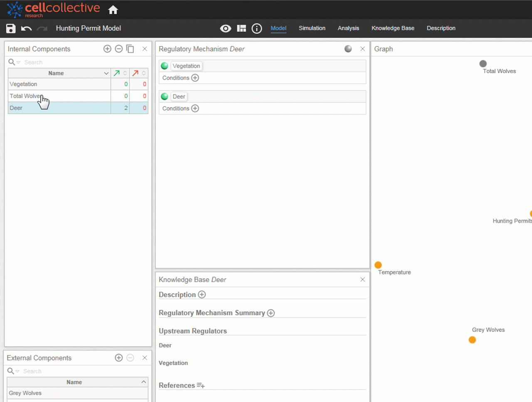
Task: Close the Internal Components panel
Action: click(145, 49)
